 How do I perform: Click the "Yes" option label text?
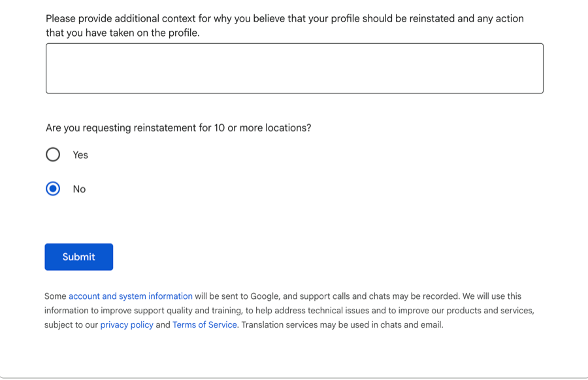(80, 155)
